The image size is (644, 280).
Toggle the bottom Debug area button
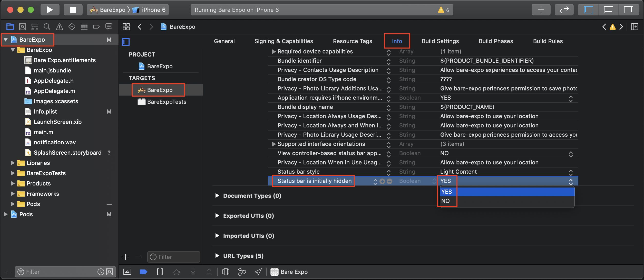coord(608,10)
